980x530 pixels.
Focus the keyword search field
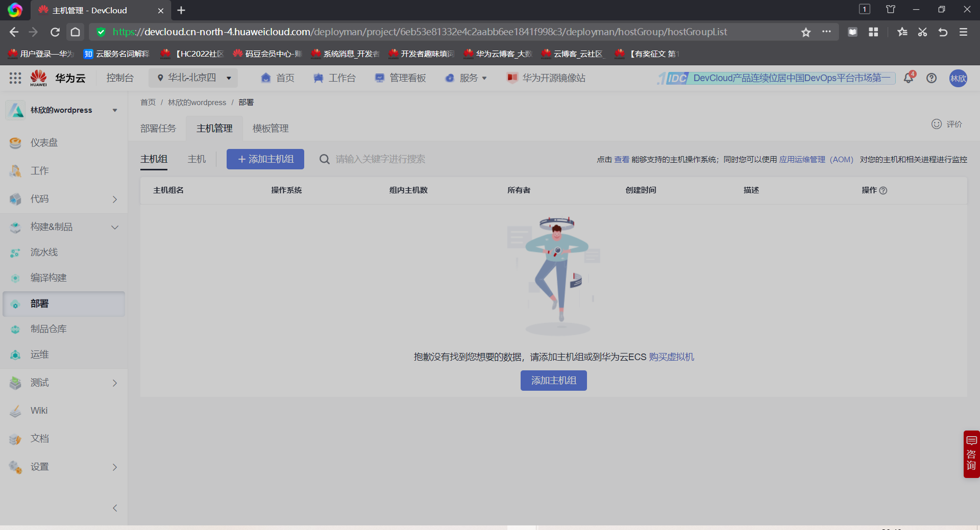[x=380, y=159]
